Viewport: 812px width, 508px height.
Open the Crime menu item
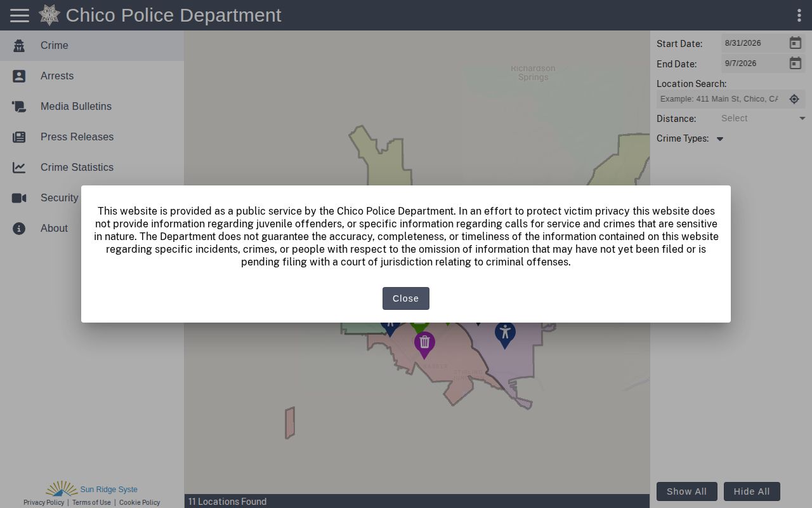[92, 46]
